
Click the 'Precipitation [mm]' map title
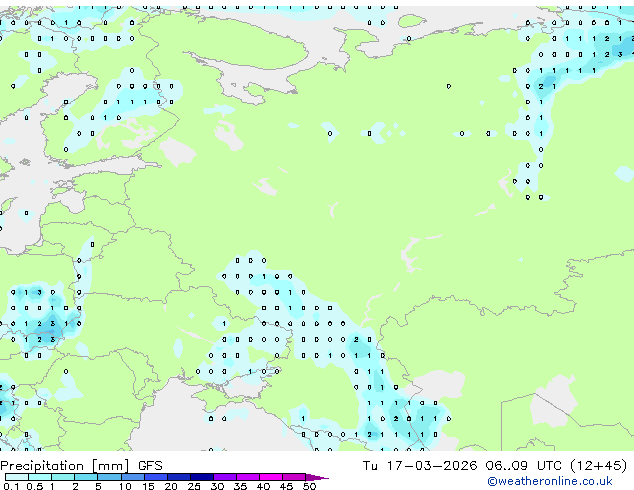coord(65,466)
